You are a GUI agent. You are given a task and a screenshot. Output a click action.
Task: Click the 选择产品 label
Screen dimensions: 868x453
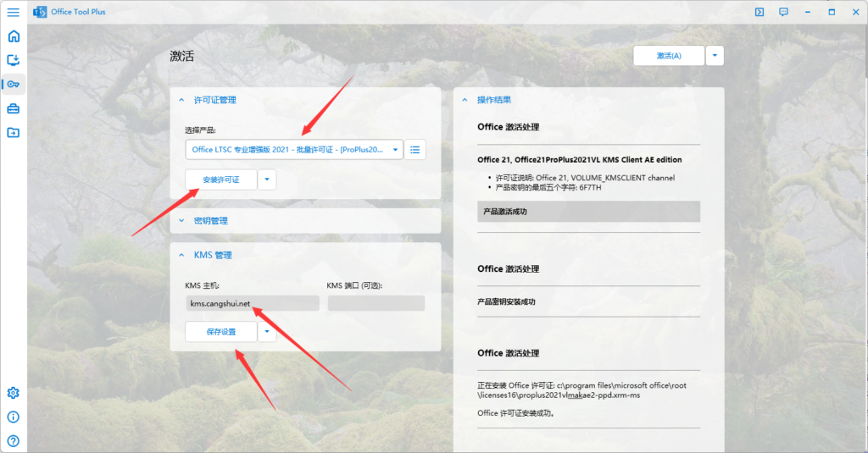point(200,130)
